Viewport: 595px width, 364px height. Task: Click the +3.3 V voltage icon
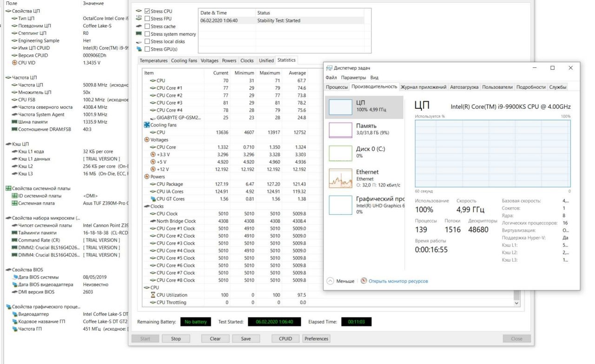[x=153, y=154]
